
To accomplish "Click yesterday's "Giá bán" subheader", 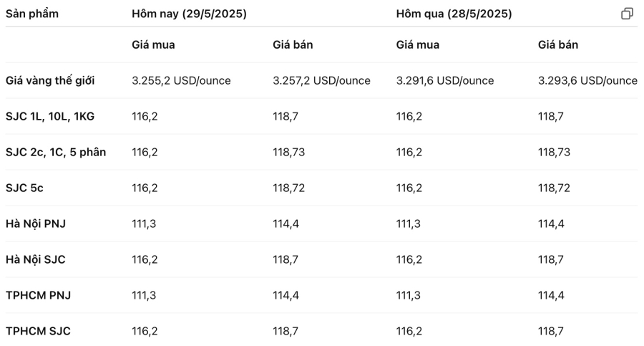I will click(558, 44).
